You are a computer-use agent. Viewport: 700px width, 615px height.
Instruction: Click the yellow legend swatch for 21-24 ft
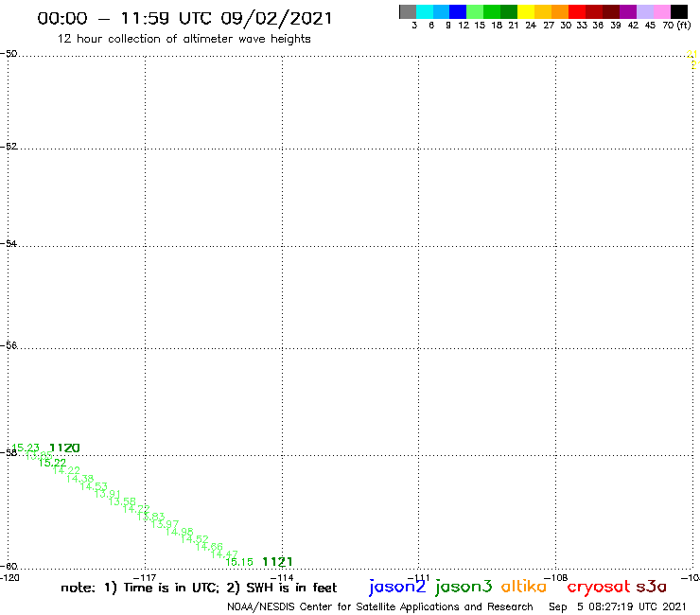(526, 12)
